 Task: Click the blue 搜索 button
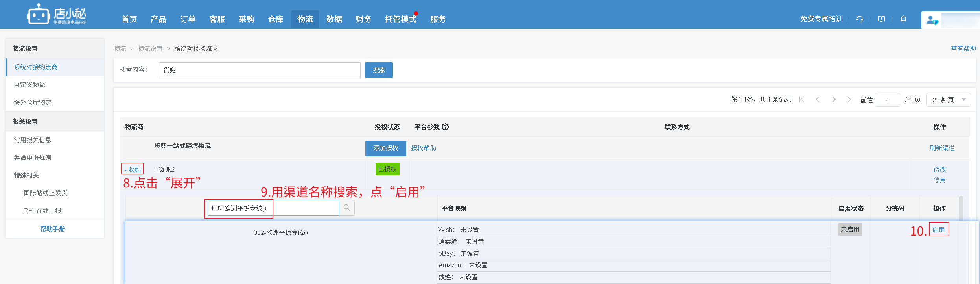379,70
